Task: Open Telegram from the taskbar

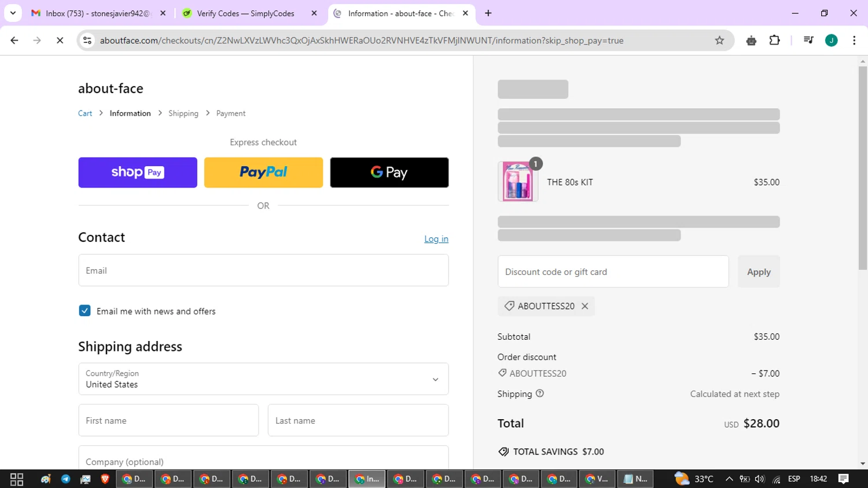Action: tap(65, 479)
